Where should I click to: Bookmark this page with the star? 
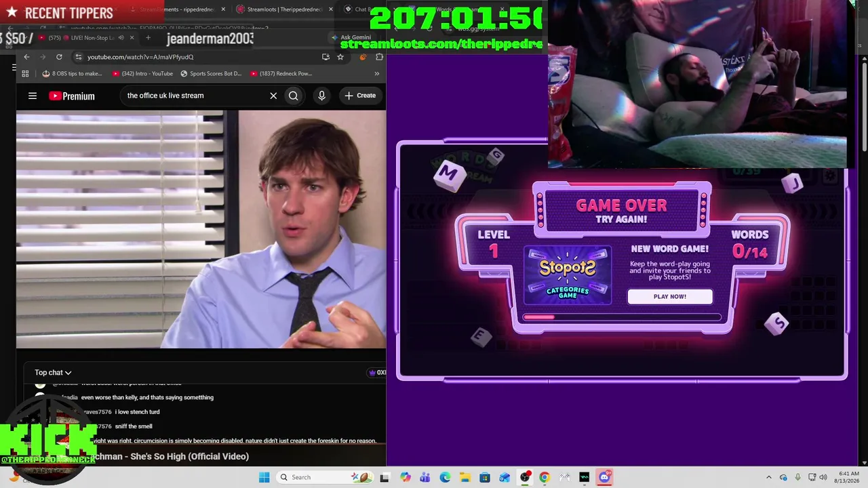pyautogui.click(x=340, y=57)
